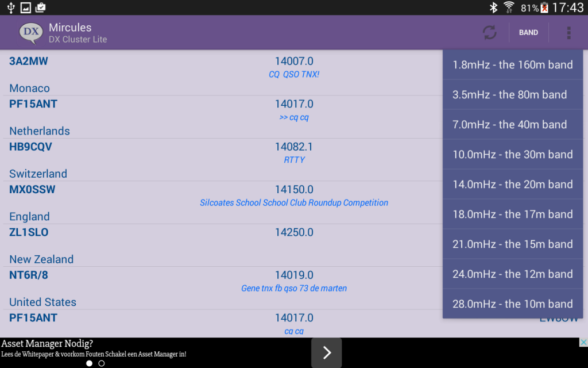This screenshot has width=588, height=368.
Task: Tap the Monaco country label
Action: pos(29,88)
